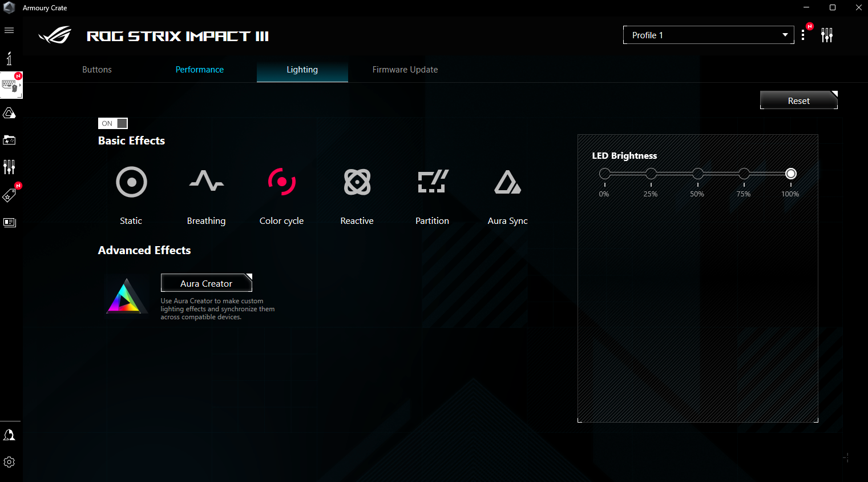Select the Reactive lighting effect icon
The image size is (868, 482).
[x=357, y=182]
